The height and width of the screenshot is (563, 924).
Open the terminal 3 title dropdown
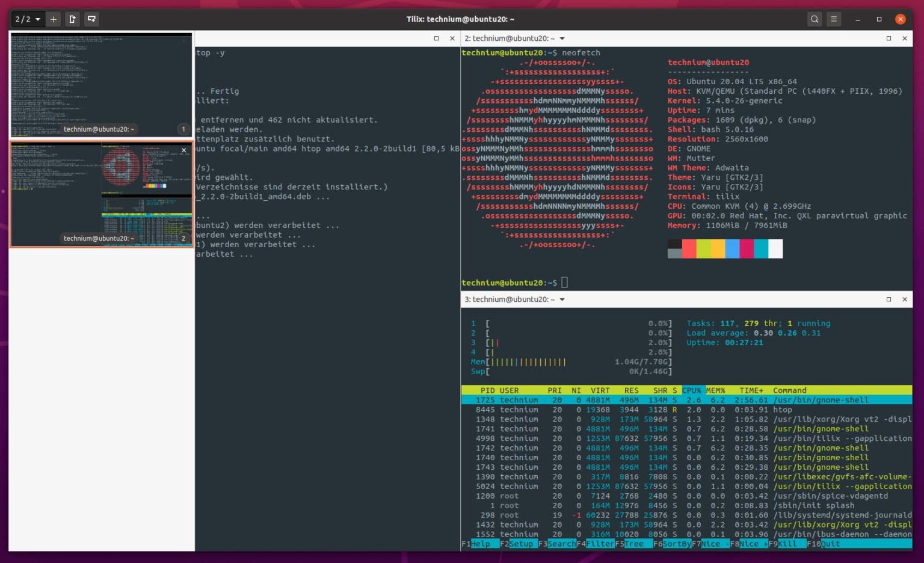click(x=562, y=299)
